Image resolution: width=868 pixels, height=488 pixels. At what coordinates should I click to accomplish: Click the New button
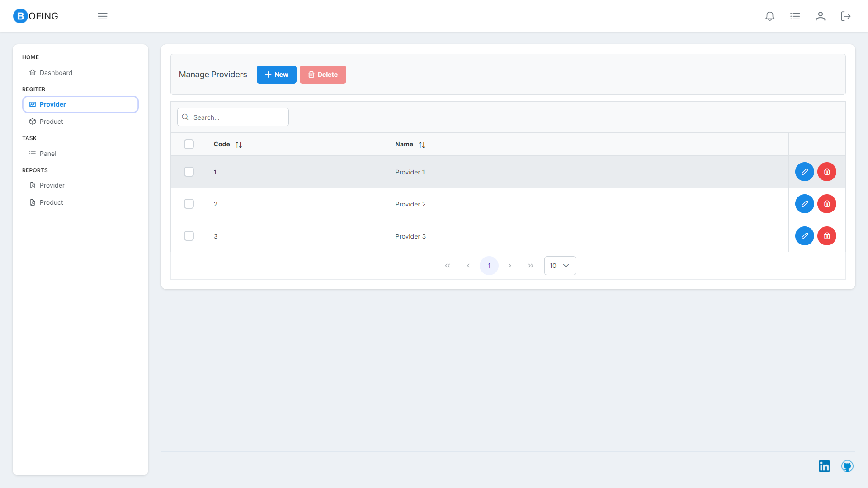coord(276,74)
